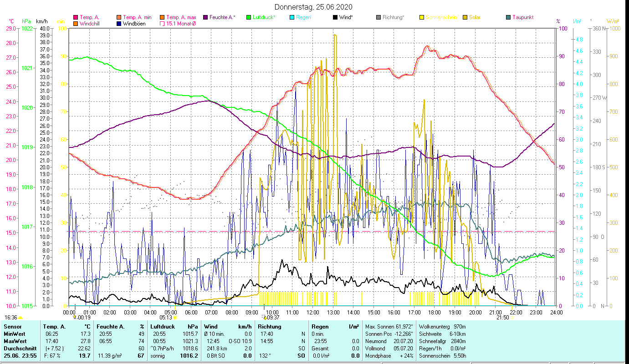
Task: Click the minimum temperature value 17.3
Action: click(x=86, y=334)
